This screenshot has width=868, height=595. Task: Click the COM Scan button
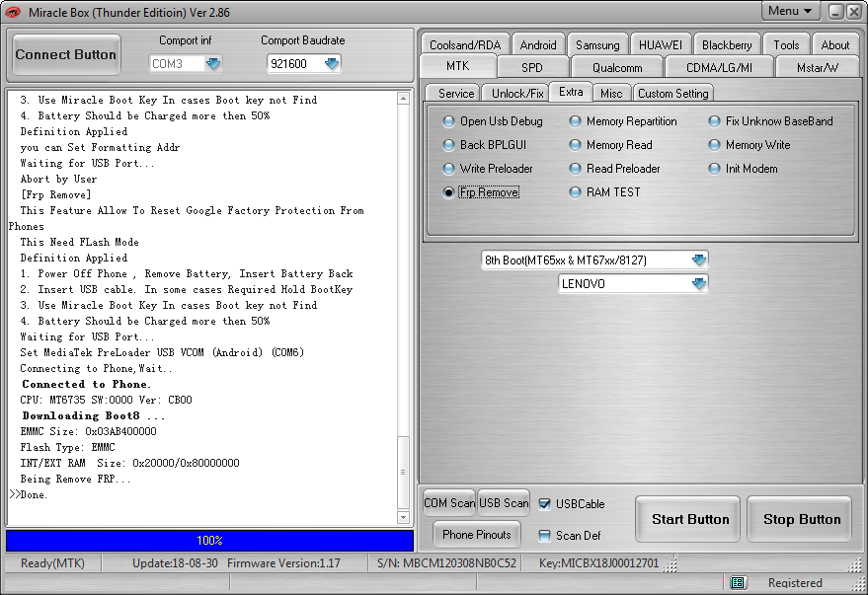449,503
